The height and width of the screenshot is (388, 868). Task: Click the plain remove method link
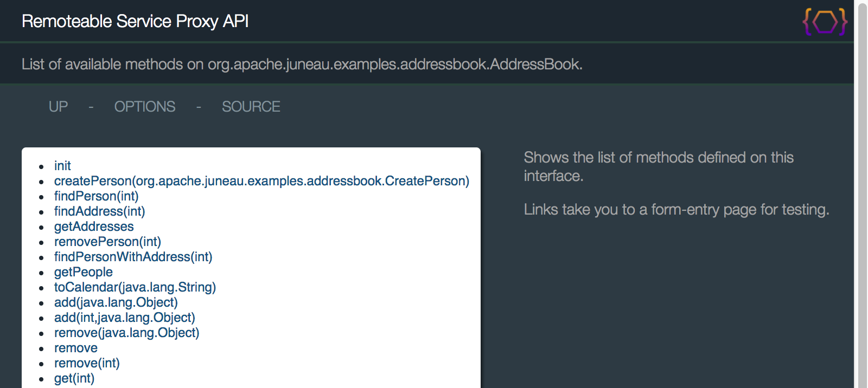click(x=75, y=348)
